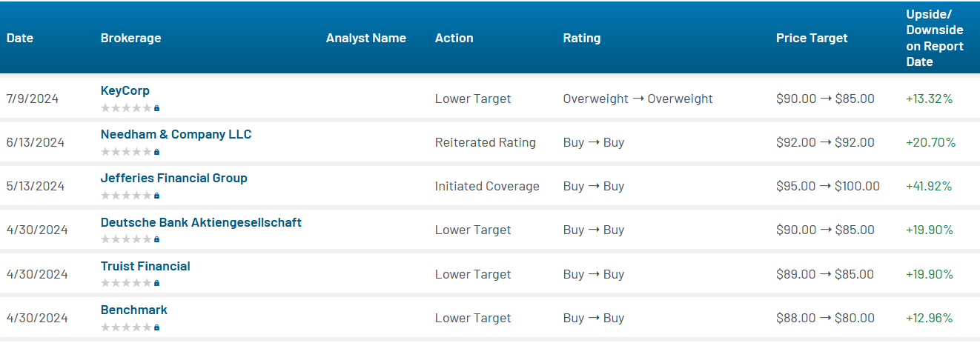Click Lower Target in the Benchmark row
980x343 pixels.
(x=473, y=318)
